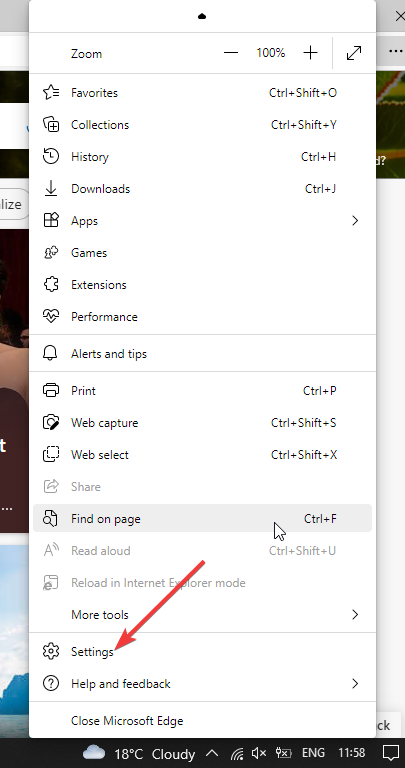
Task: Click the Settings gear icon
Action: click(51, 651)
